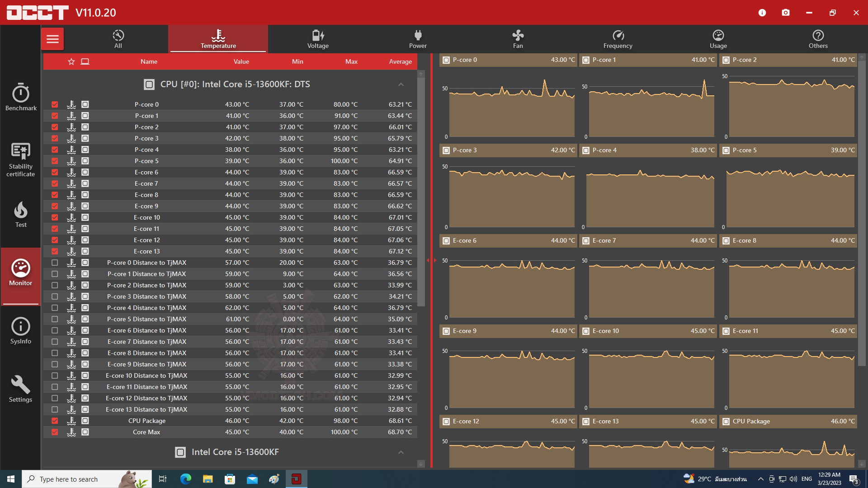The width and height of the screenshot is (868, 488).
Task: Click the red hamburger menu button
Action: 52,39
